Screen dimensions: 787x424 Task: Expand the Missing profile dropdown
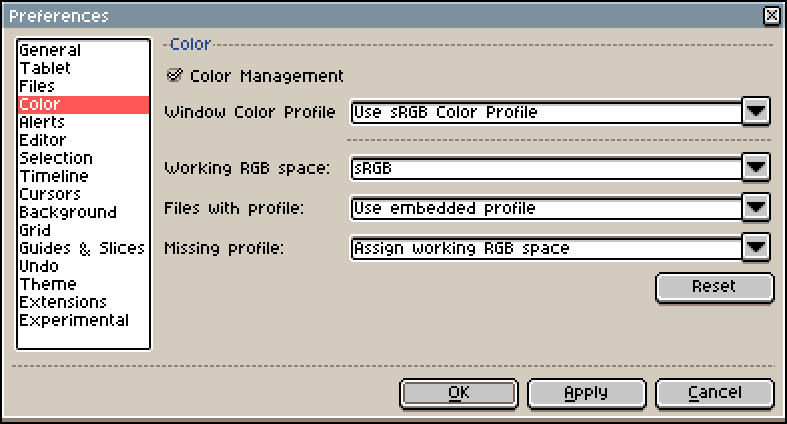pyautogui.click(x=756, y=247)
